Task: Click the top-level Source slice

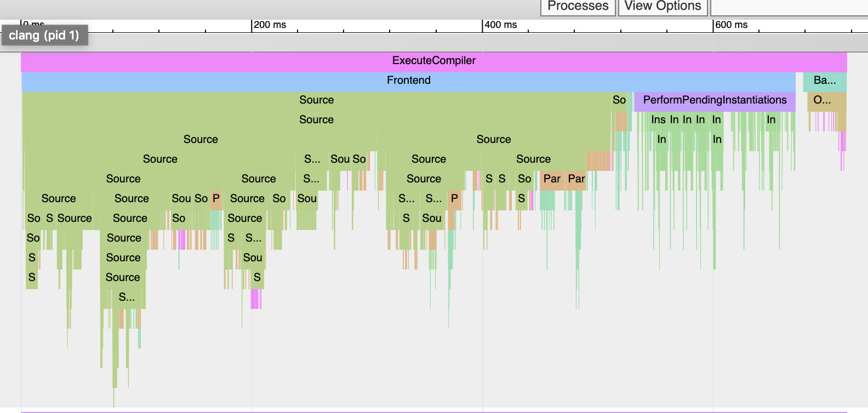Action: point(316,100)
